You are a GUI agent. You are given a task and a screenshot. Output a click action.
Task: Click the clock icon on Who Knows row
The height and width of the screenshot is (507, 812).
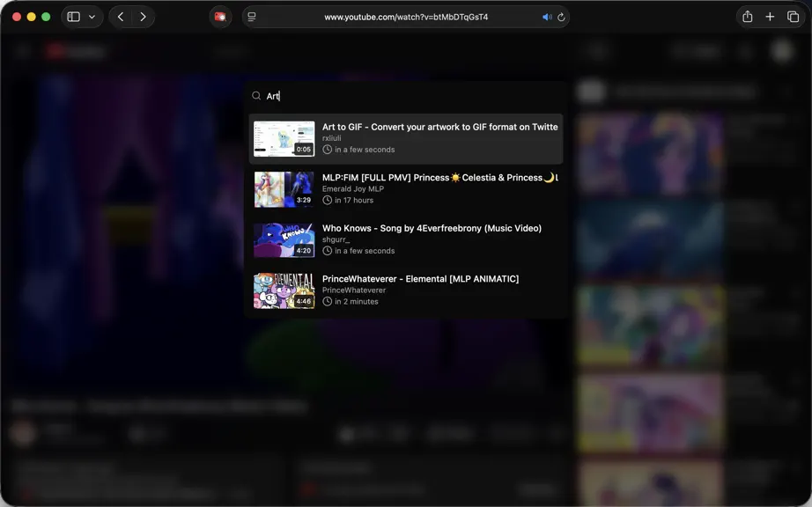[328, 251]
